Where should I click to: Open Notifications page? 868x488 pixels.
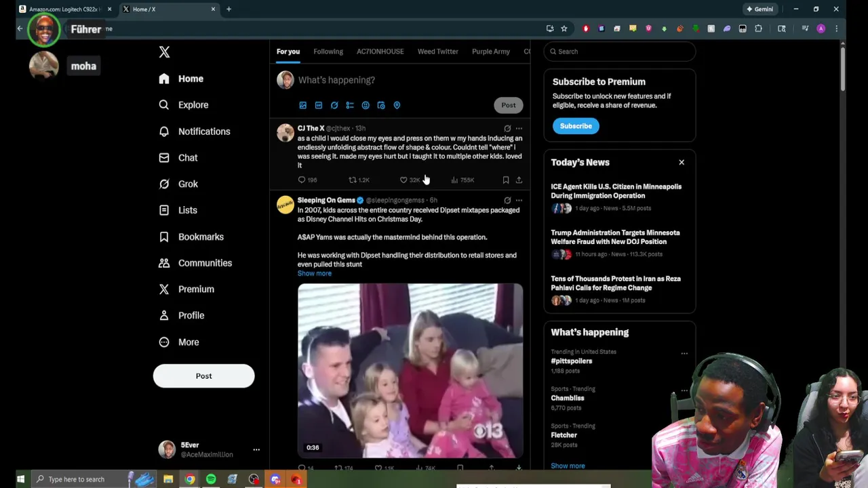[x=194, y=131]
